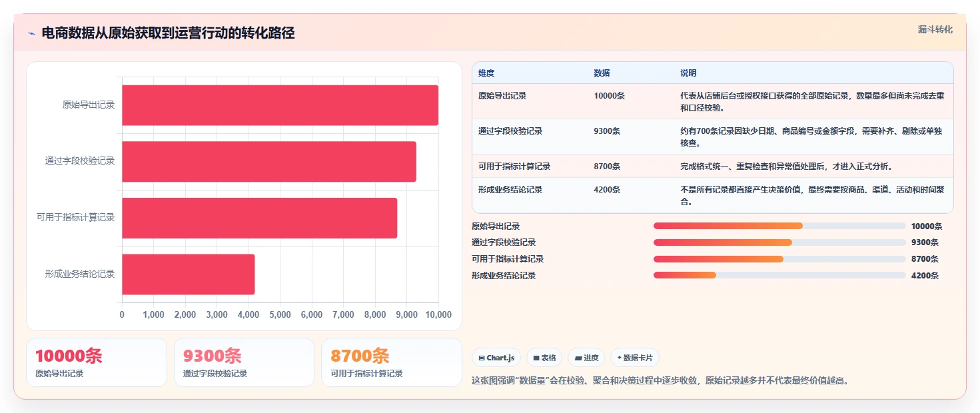
Task: Select the 4200条 value beside progress bar
Action: [x=925, y=275]
